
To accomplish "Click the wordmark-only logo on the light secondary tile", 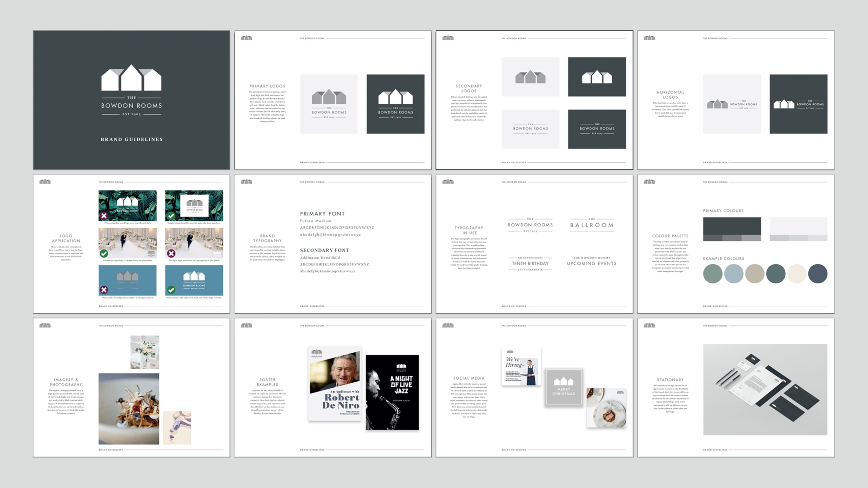I will [530, 129].
